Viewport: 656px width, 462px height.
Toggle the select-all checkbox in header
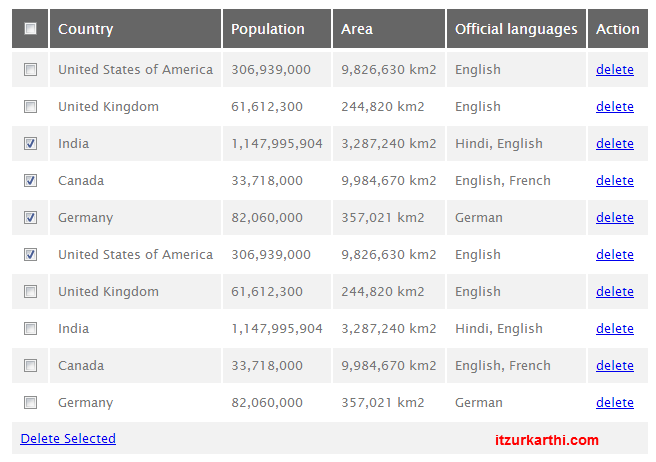[x=30, y=29]
